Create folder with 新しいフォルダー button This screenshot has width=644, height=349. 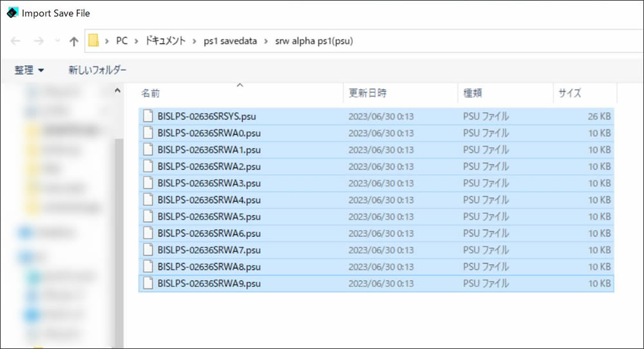pyautogui.click(x=97, y=70)
